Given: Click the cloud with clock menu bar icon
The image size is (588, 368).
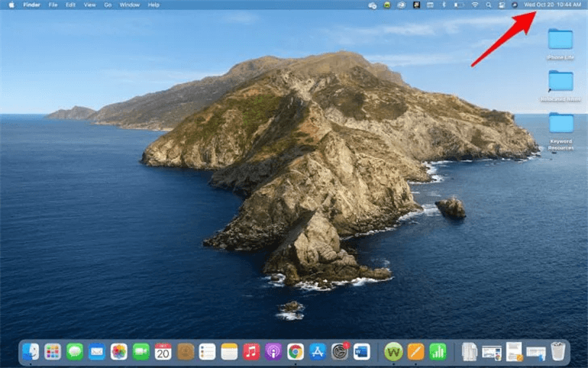Looking at the screenshot, I should (x=373, y=5).
